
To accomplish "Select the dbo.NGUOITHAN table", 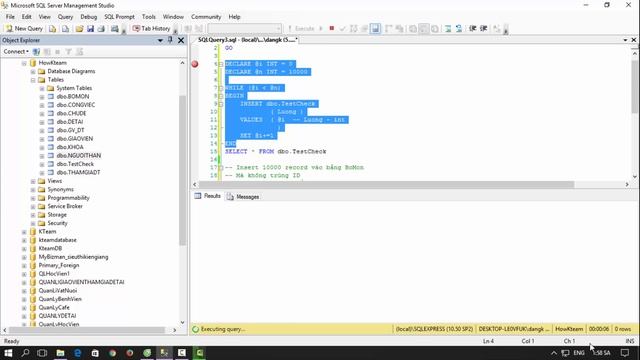I will tap(79, 156).
